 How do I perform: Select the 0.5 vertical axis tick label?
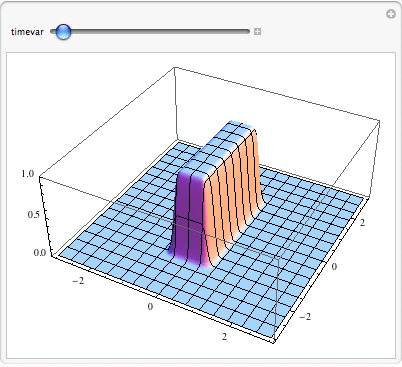point(33,215)
